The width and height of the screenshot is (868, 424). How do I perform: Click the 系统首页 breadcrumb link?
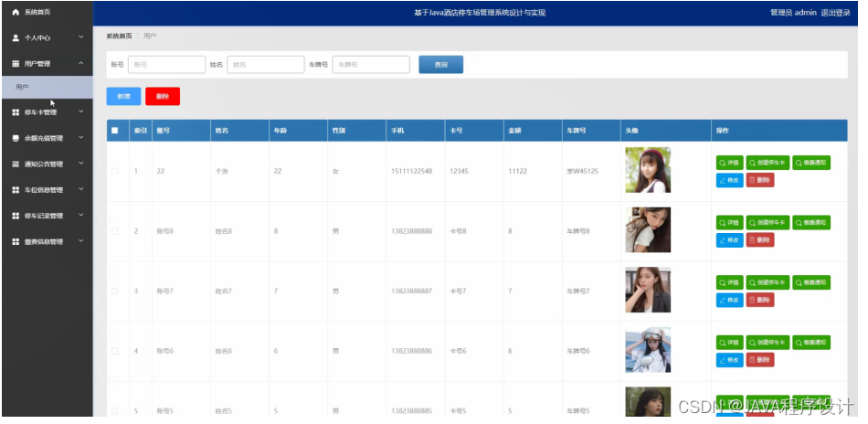point(119,36)
